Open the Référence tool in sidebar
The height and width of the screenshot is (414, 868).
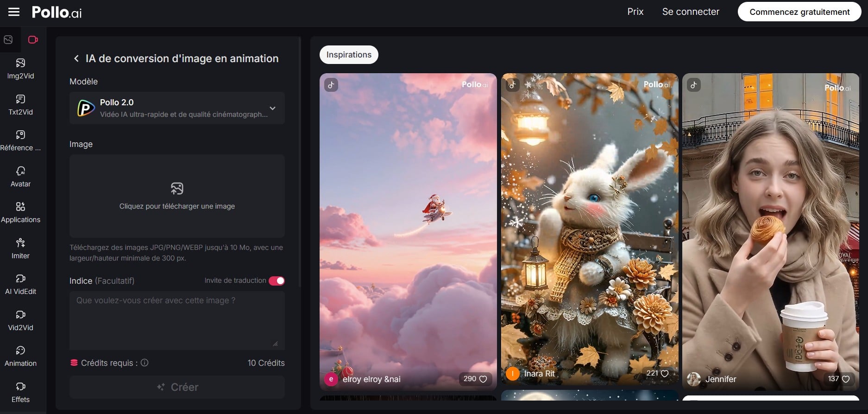[x=20, y=140]
